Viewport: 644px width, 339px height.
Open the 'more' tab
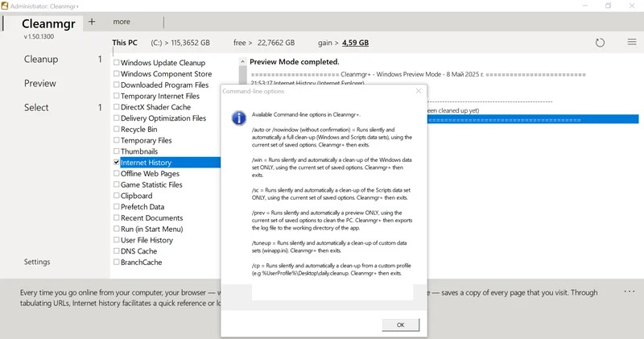(x=122, y=22)
